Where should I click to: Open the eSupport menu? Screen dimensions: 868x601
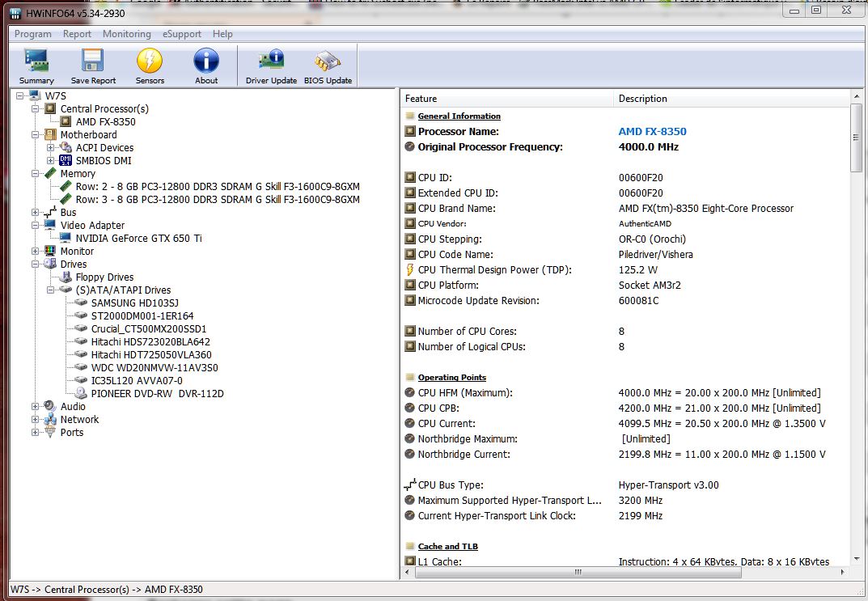[181, 34]
